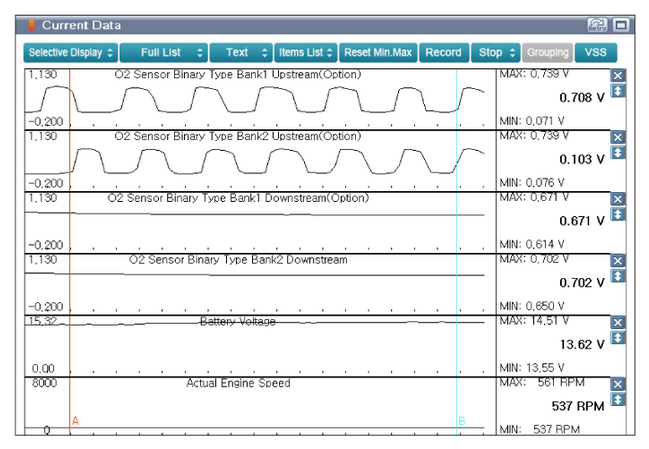
Task: Click the MAX: 561 RPM reading
Action: click(542, 382)
